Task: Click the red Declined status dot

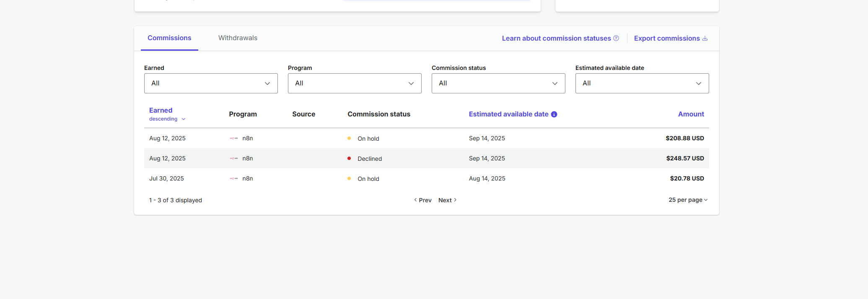Action: click(349, 158)
